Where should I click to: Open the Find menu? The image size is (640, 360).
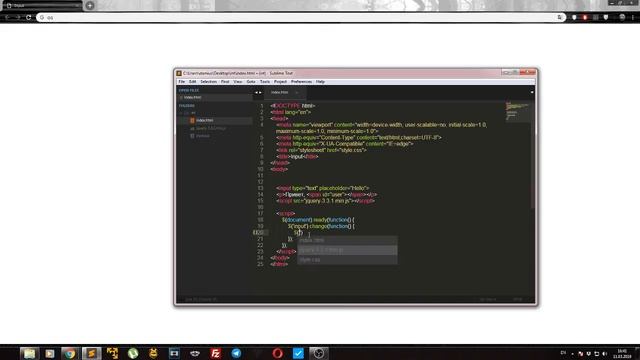[225, 82]
